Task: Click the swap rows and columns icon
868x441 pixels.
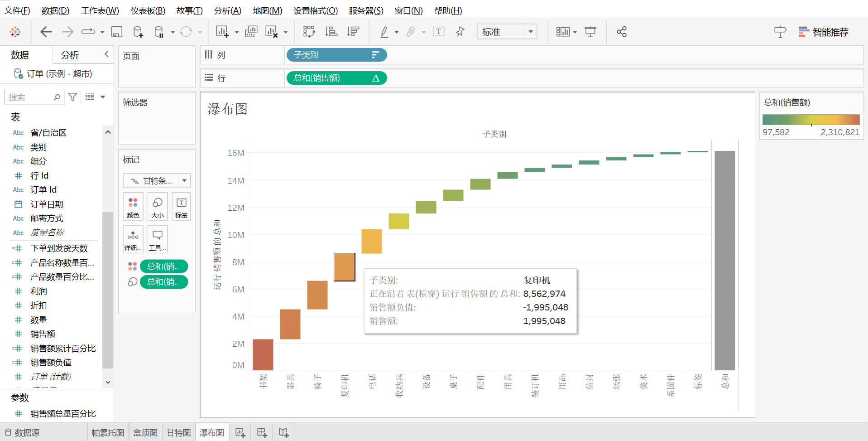Action: [x=309, y=32]
